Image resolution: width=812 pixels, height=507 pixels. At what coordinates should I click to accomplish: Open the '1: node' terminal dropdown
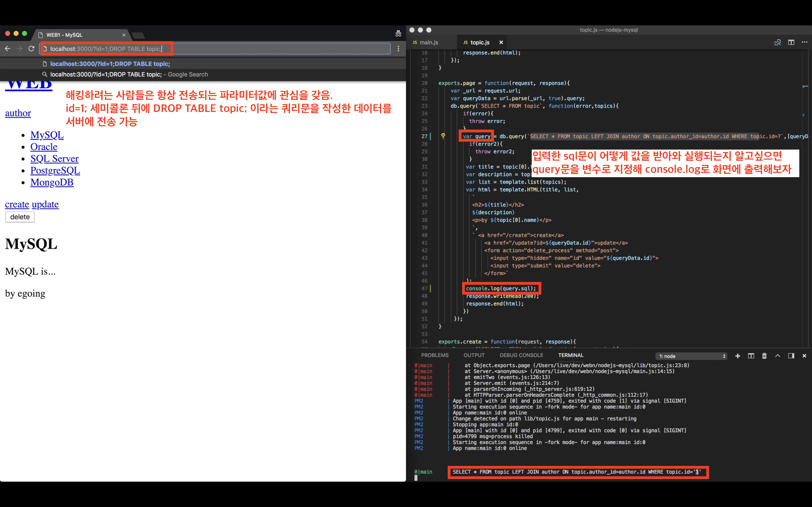pos(691,356)
